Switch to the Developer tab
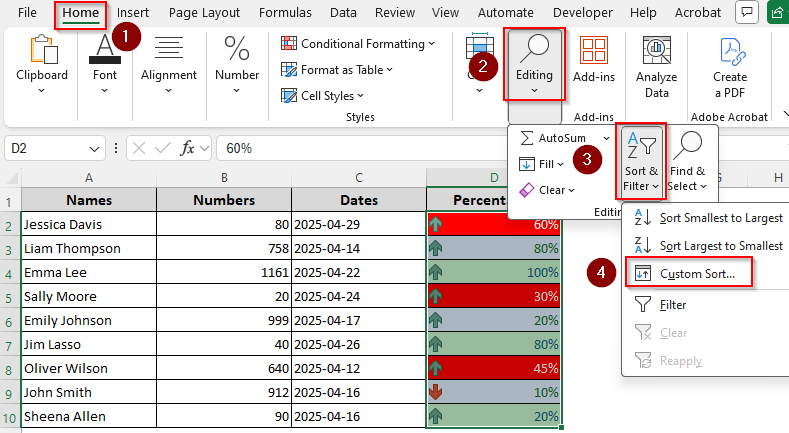 coord(583,13)
